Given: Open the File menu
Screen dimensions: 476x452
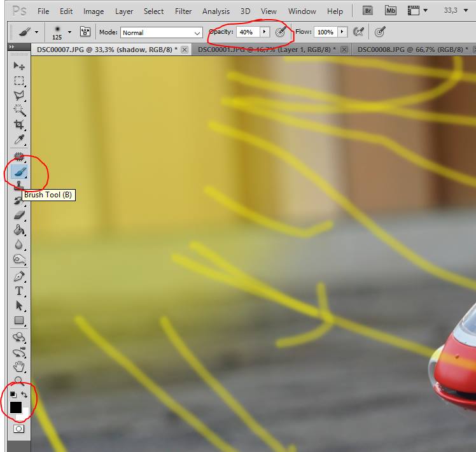Looking at the screenshot, I should tap(43, 11).
